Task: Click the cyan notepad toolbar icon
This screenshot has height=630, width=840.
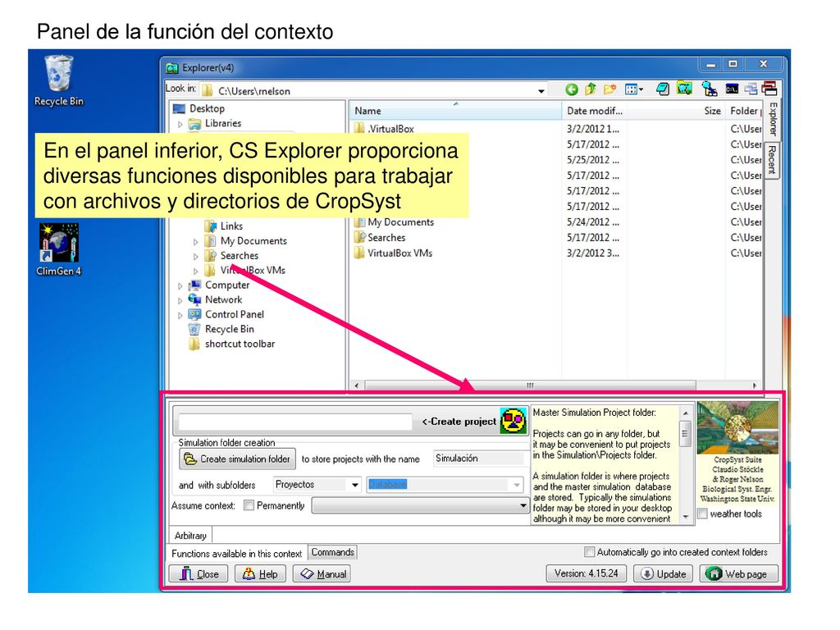Action: click(663, 89)
